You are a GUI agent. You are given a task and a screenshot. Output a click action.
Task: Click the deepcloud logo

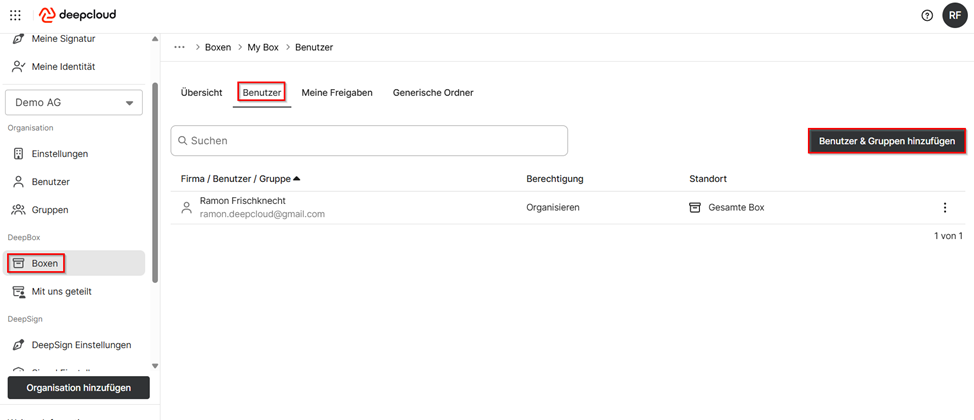pos(78,15)
